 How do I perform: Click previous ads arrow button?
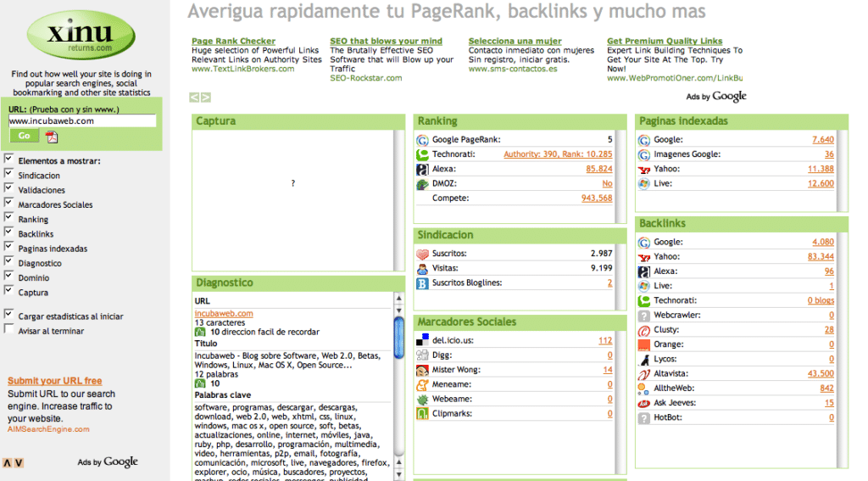point(194,98)
